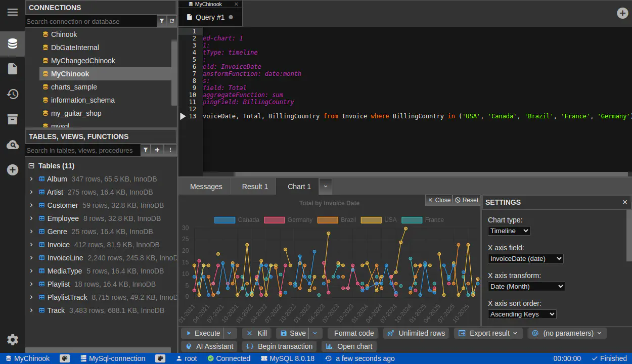Open the query history sidebar icon
This screenshot has height=364, width=632.
point(13,94)
